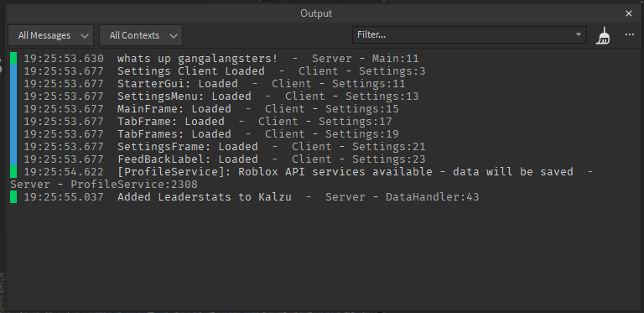Select the 'whats up gangalangsters!' log line
This screenshot has height=313, width=644.
[x=197, y=59]
